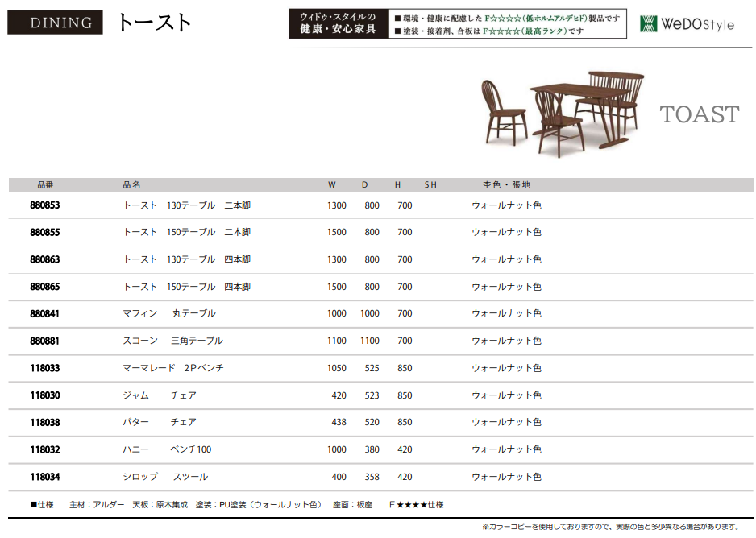Click the 塗色・張地 column header
The image size is (756, 538).
(x=506, y=185)
